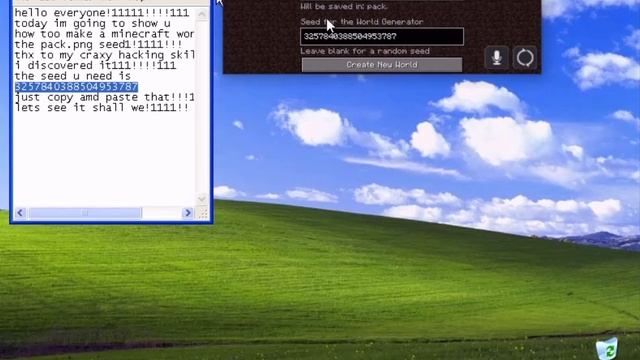The height and width of the screenshot is (360, 640).
Task: Click the Notepad horizontal scrollbar thumb
Action: click(85, 213)
